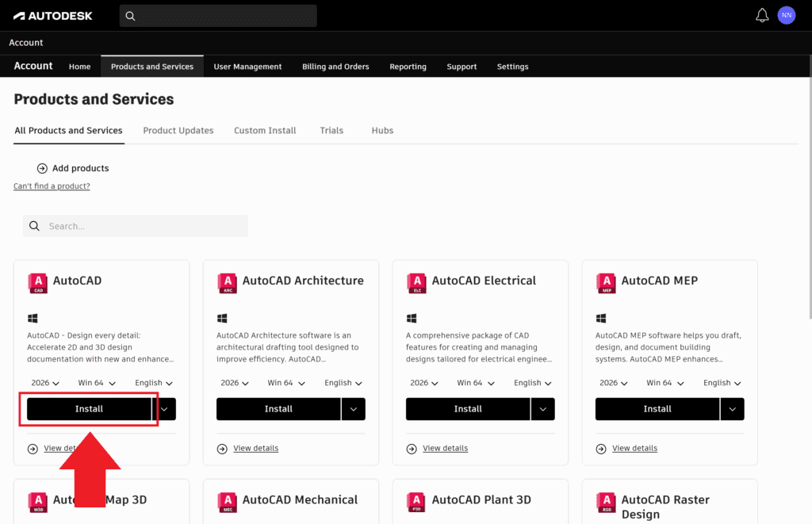The image size is (812, 524).
Task: Click the AutoCAD Electrical product icon
Action: click(416, 283)
